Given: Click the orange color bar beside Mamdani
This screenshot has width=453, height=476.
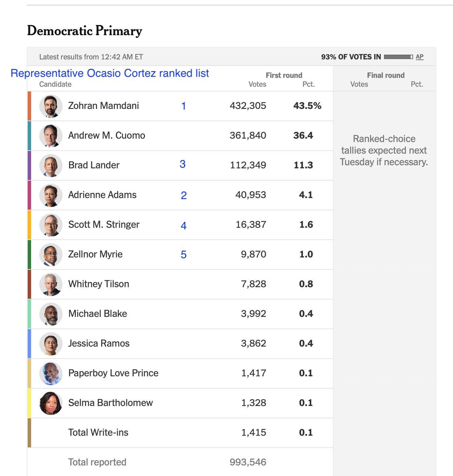Looking at the screenshot, I should 29,106.
